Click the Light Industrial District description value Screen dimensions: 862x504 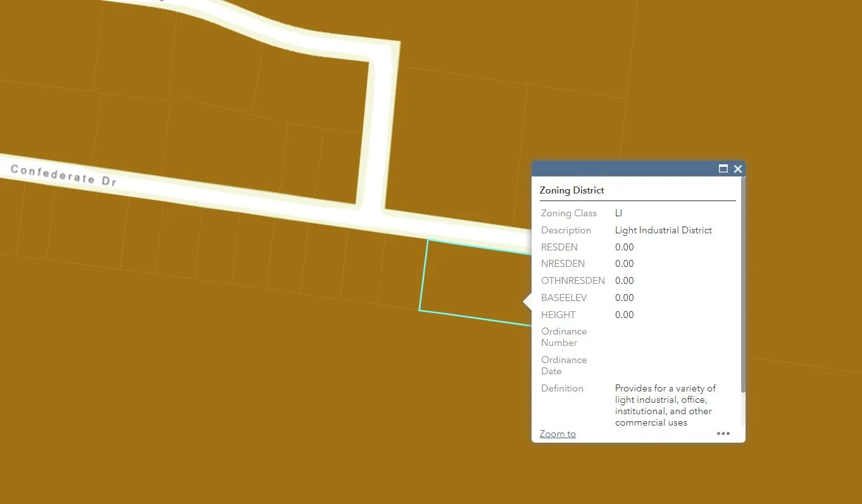663,230
